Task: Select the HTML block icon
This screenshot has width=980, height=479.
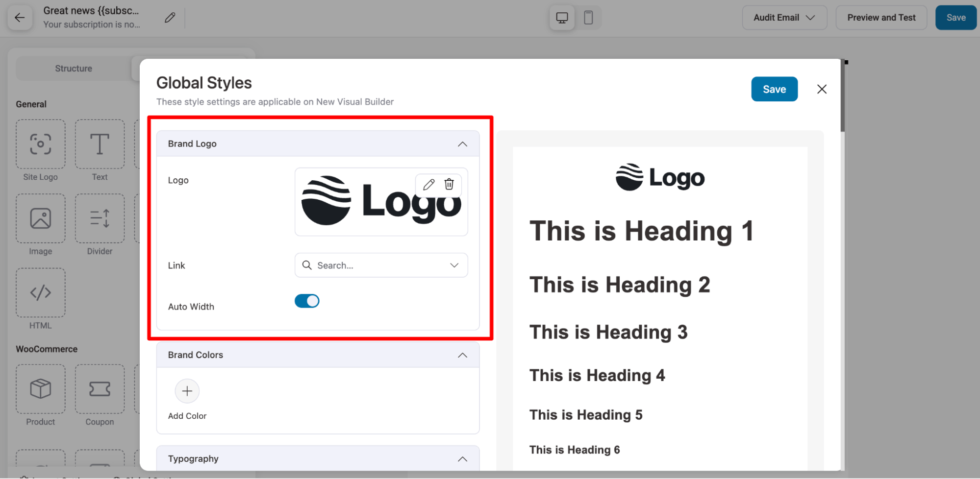Action: point(41,293)
